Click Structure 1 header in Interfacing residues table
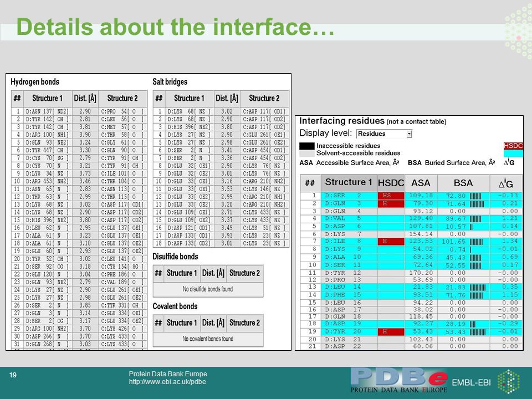532x399 pixels. point(349,182)
